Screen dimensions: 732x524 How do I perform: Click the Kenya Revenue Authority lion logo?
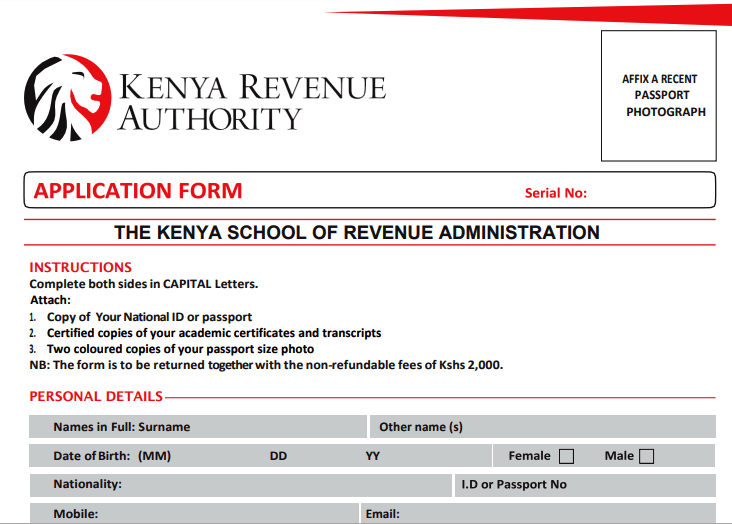click(x=68, y=98)
